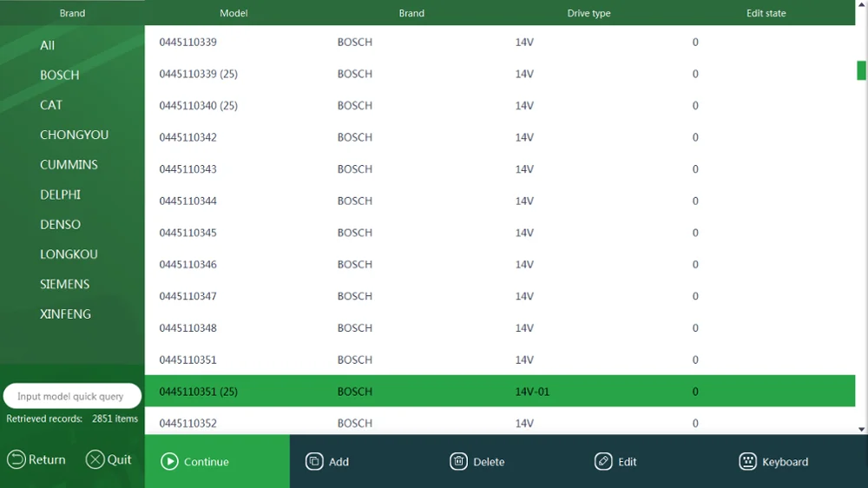Click the Edit state column header
This screenshot has width=868, height=488.
click(766, 13)
